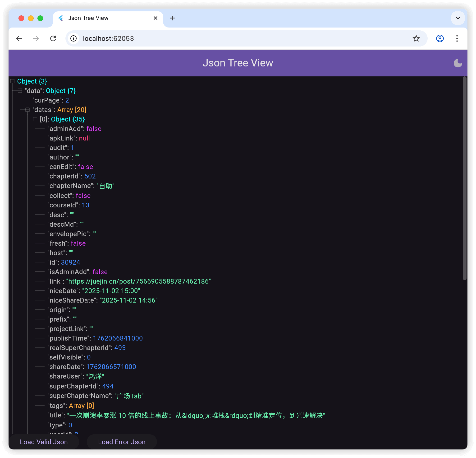Reload the current page
The image size is (476, 458).
coord(53,38)
